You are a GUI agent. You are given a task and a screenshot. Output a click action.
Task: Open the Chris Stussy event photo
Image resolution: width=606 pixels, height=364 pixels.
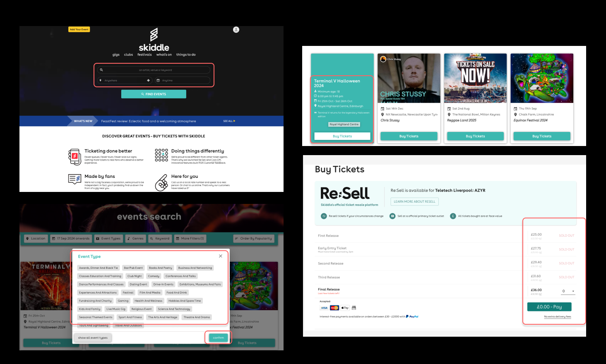409,78
